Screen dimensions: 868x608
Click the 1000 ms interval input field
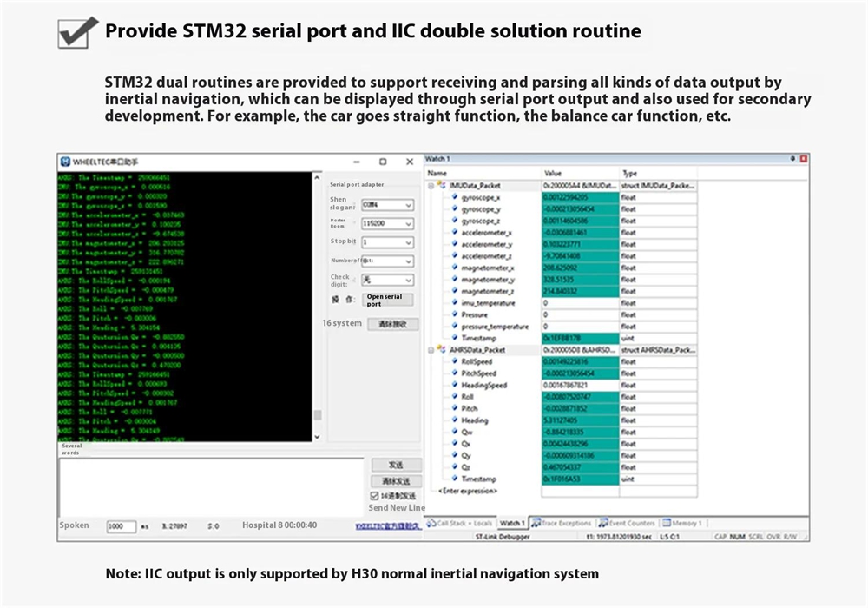point(120,526)
